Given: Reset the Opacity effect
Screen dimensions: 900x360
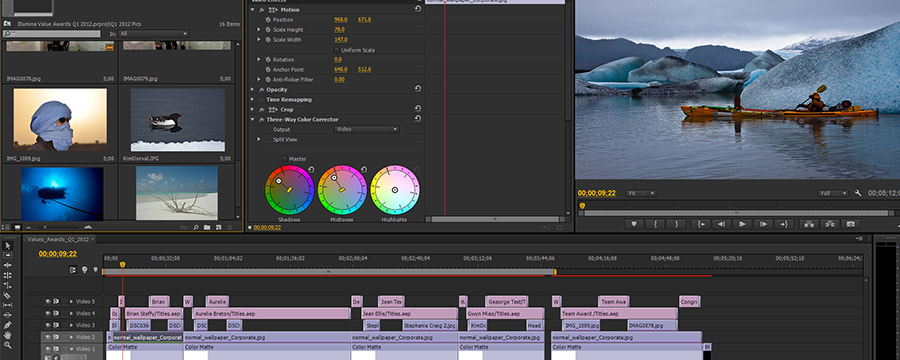Looking at the screenshot, I should (417, 89).
